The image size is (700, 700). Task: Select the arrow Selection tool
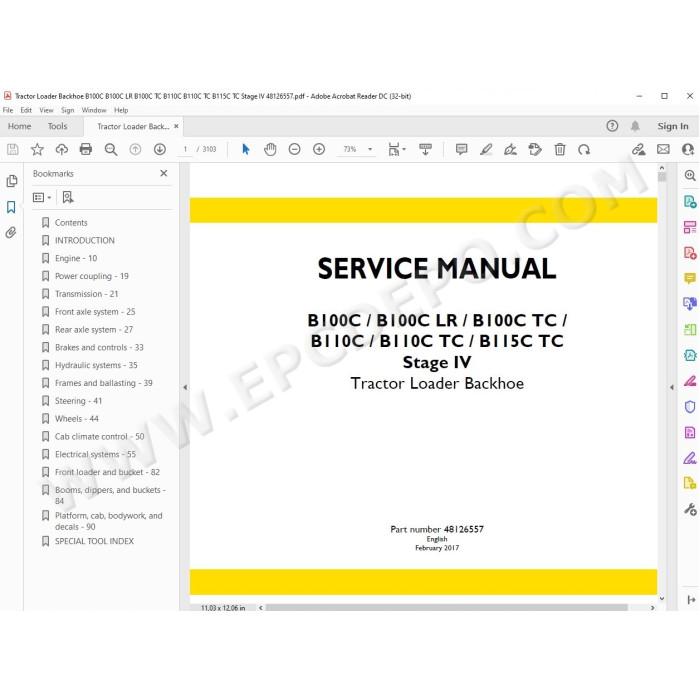246,149
